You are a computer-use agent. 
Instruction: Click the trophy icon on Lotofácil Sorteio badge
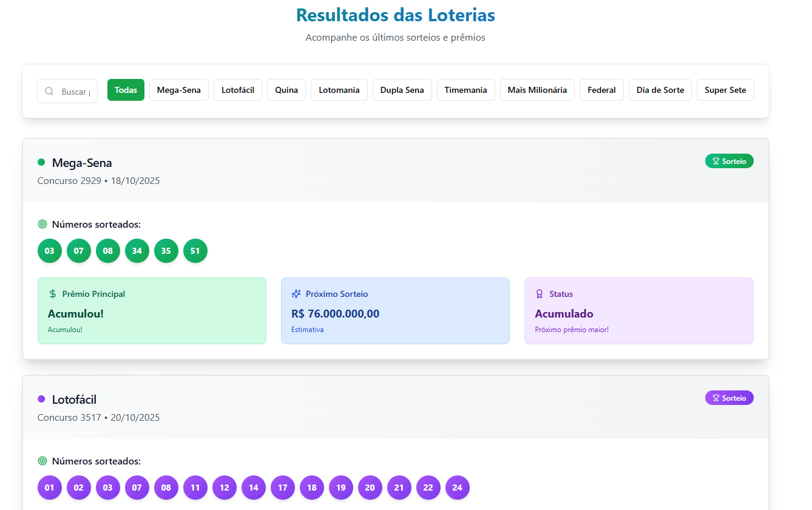[716, 398]
